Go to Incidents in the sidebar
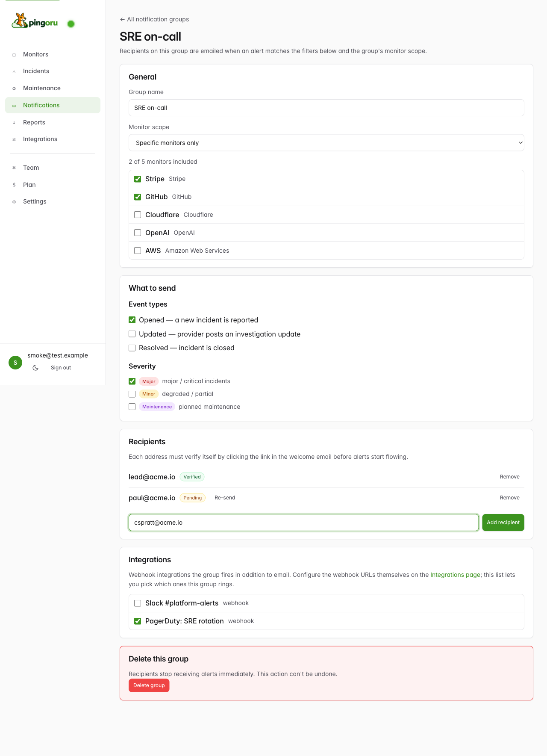This screenshot has width=547, height=756. (x=53, y=71)
